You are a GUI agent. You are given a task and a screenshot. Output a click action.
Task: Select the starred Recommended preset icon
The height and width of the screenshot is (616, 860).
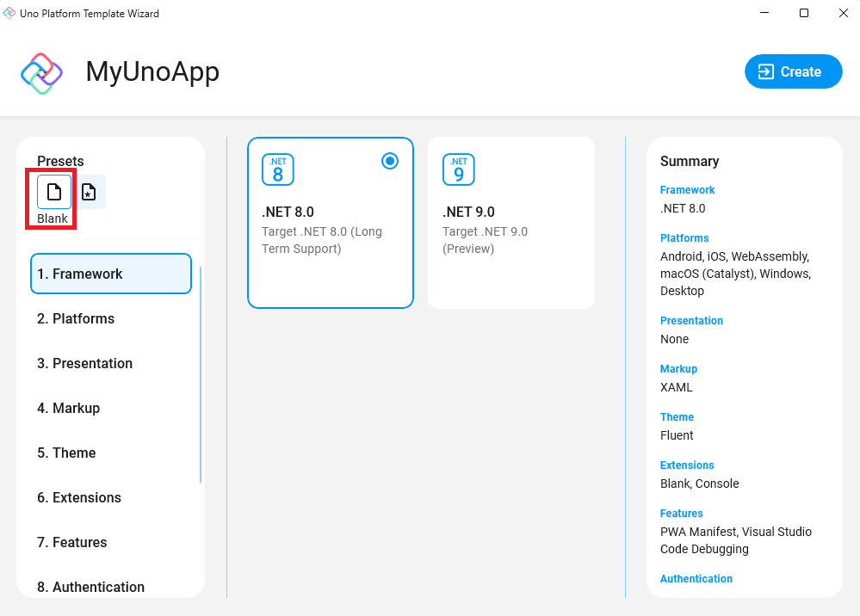click(89, 192)
